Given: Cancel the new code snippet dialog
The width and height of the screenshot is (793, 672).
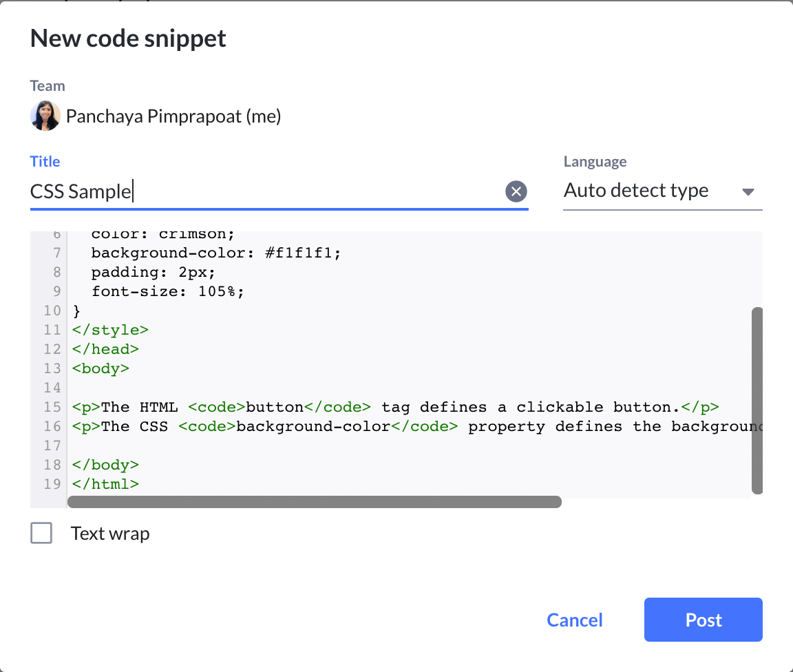Looking at the screenshot, I should click(575, 620).
